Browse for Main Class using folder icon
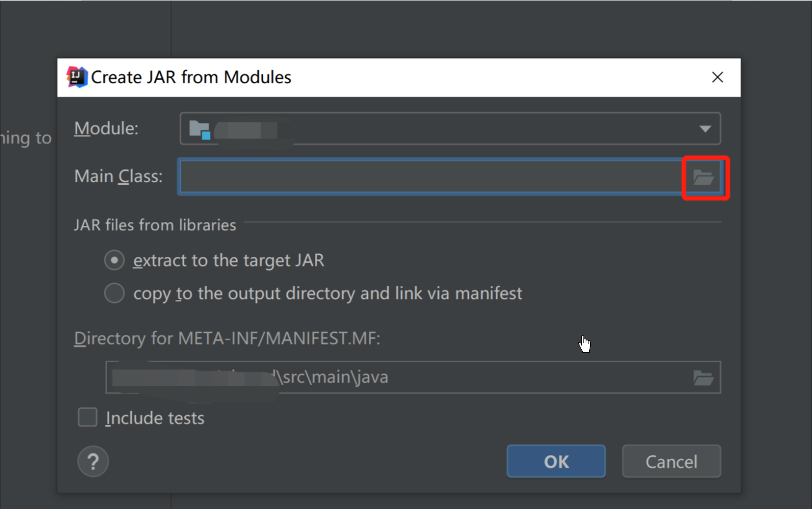This screenshot has height=509, width=812. [703, 178]
